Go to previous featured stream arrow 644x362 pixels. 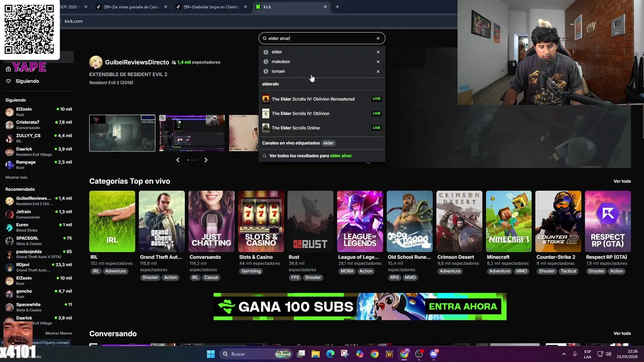click(178, 160)
